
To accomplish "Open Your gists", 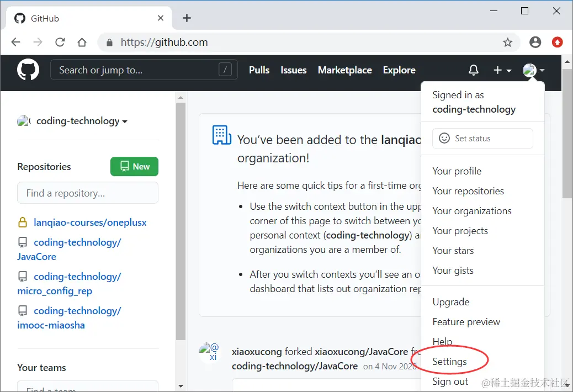I will pos(453,271).
